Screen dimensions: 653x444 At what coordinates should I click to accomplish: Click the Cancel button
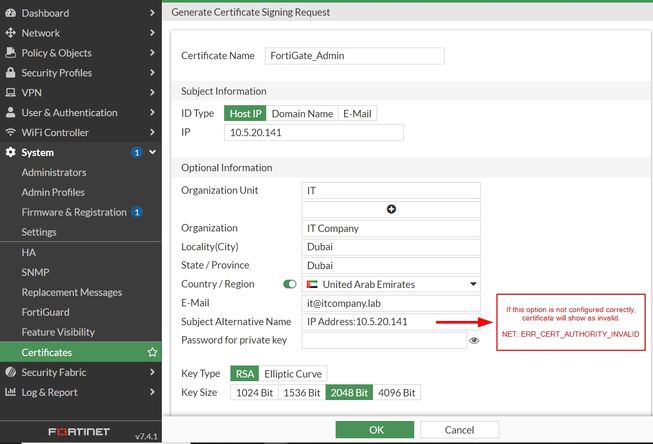(x=459, y=430)
